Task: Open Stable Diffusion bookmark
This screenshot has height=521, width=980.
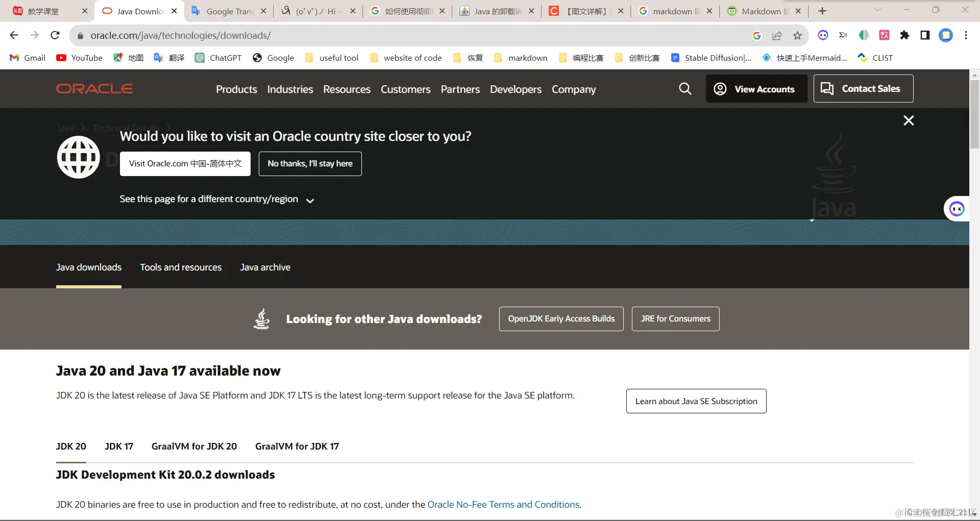Action: 711,58
